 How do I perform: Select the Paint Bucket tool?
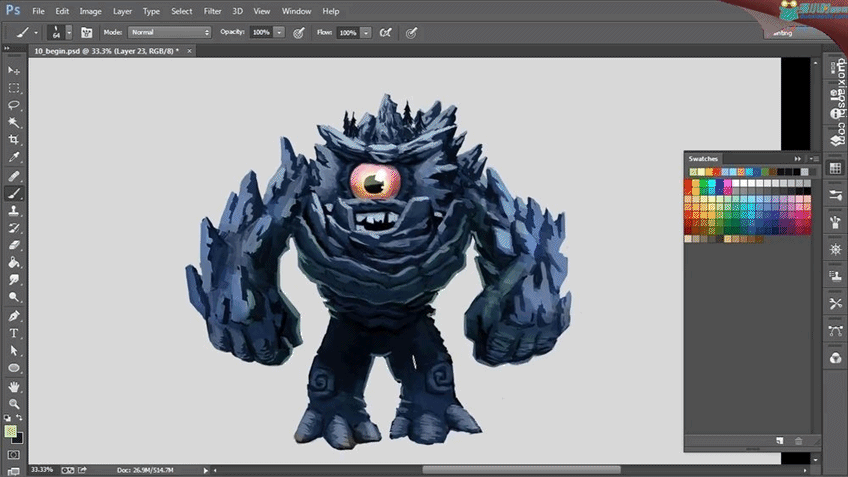tap(14, 262)
